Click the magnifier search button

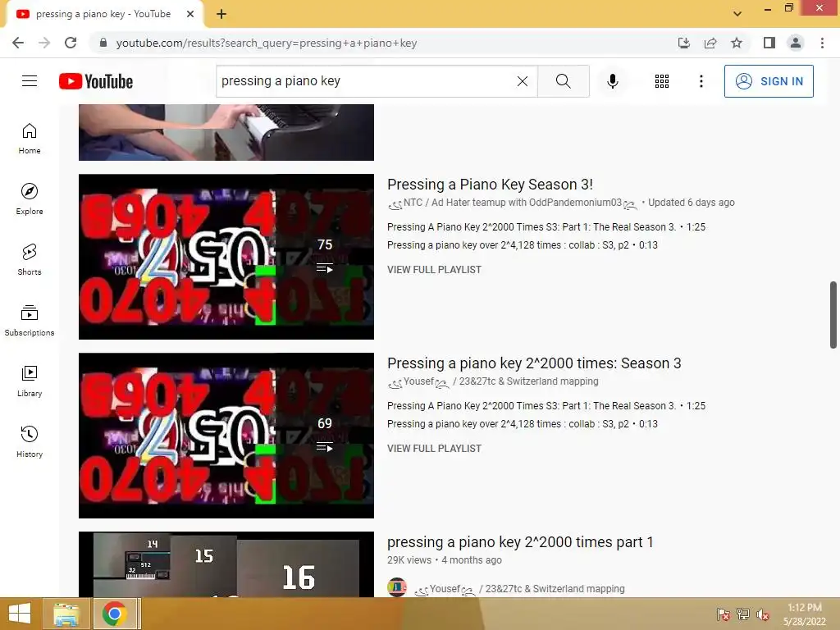[x=563, y=81]
